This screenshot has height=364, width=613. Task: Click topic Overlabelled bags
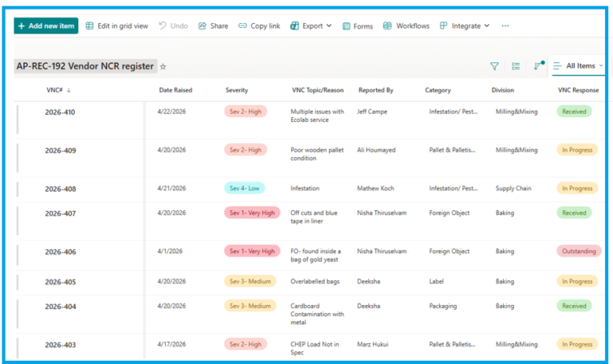pos(315,281)
